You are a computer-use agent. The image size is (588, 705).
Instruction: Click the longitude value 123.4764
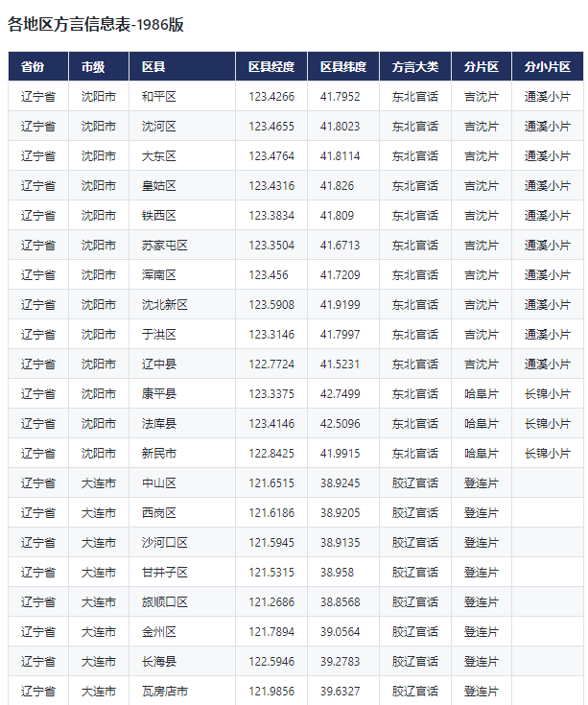271,156
